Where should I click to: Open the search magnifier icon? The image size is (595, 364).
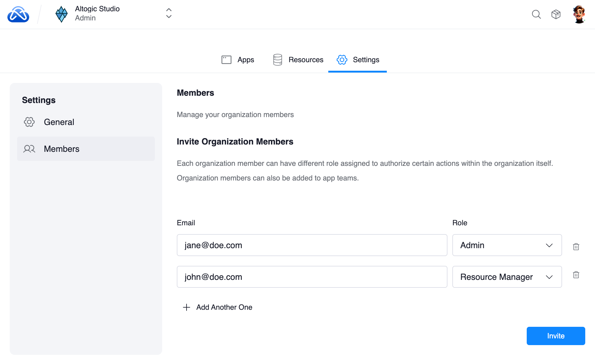point(536,14)
